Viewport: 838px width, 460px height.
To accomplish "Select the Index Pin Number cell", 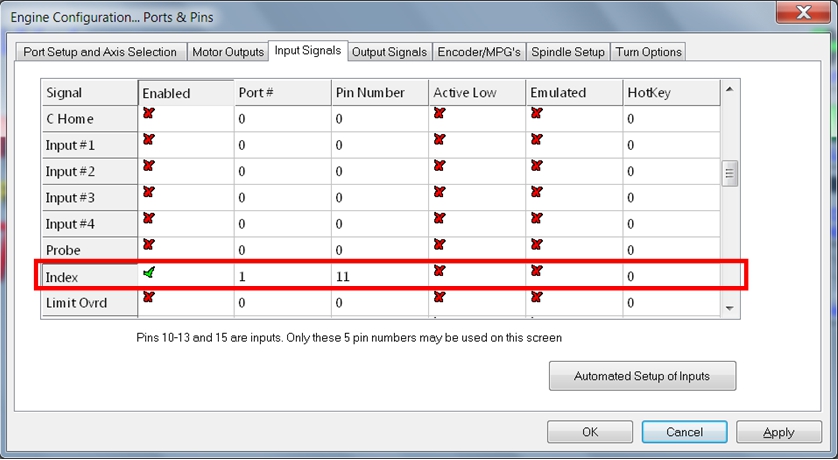I will point(379,276).
